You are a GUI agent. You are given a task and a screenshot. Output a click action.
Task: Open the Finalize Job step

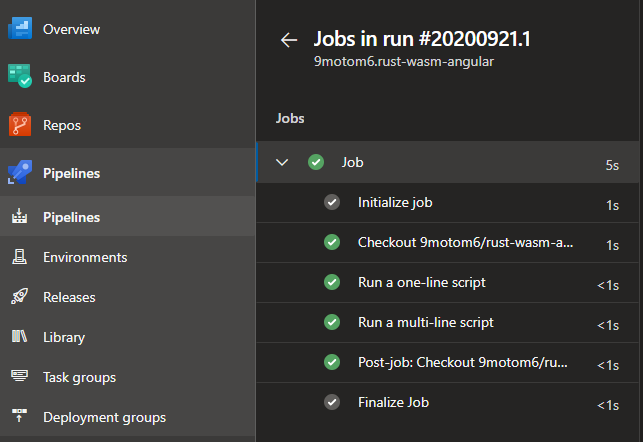tap(447, 403)
